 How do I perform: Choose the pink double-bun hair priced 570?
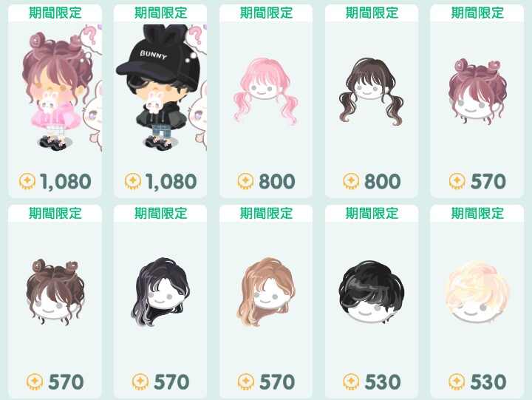477,92
